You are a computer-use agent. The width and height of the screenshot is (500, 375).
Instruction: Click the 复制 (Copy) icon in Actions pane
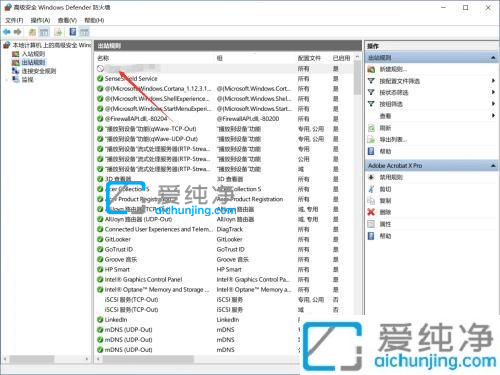click(x=371, y=201)
